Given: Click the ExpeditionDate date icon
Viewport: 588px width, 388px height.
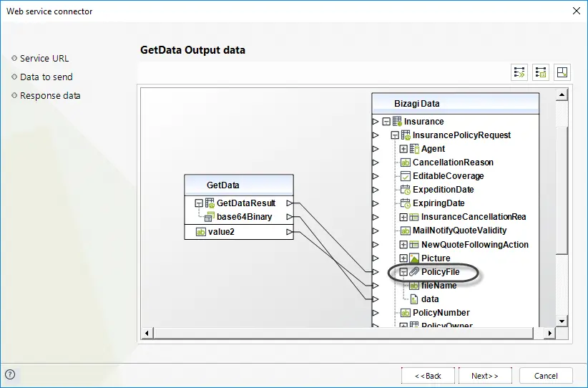Looking at the screenshot, I should coord(406,190).
